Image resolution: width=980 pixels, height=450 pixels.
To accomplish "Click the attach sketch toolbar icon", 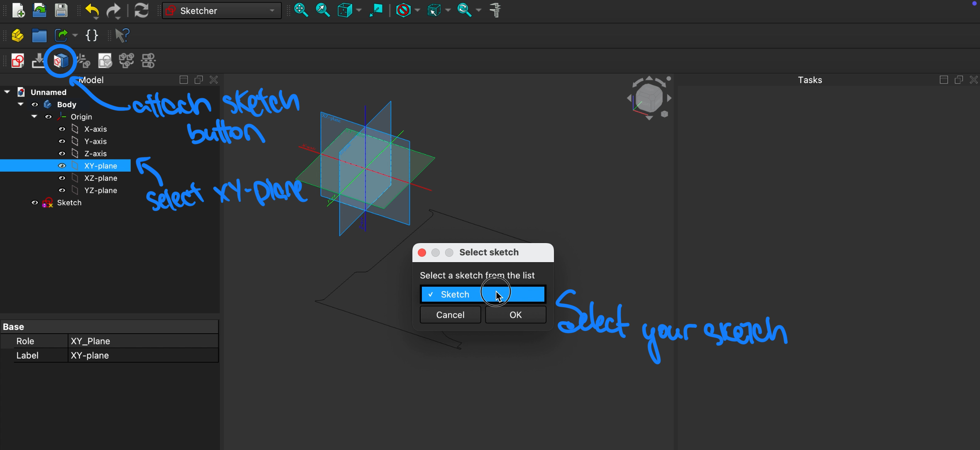I will (61, 61).
